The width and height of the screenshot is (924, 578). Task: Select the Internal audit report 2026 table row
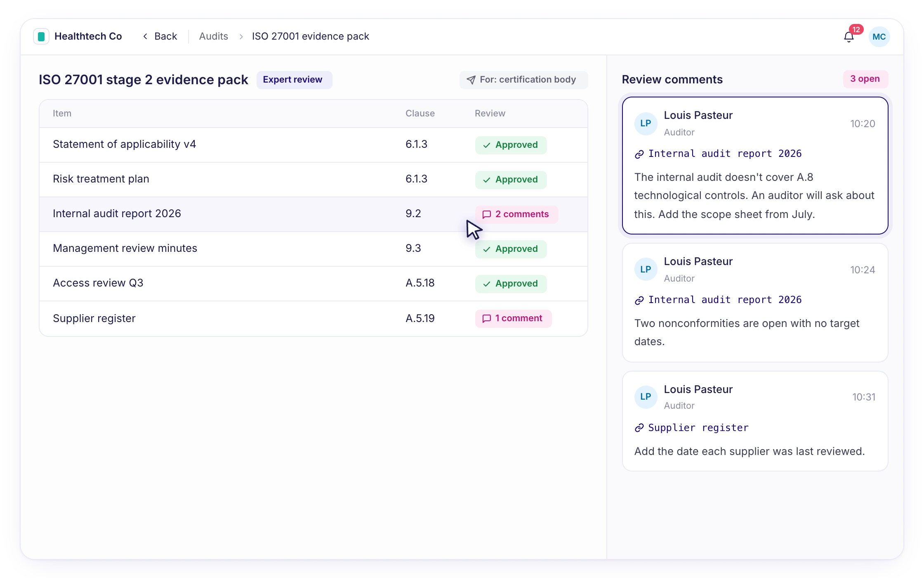point(313,214)
